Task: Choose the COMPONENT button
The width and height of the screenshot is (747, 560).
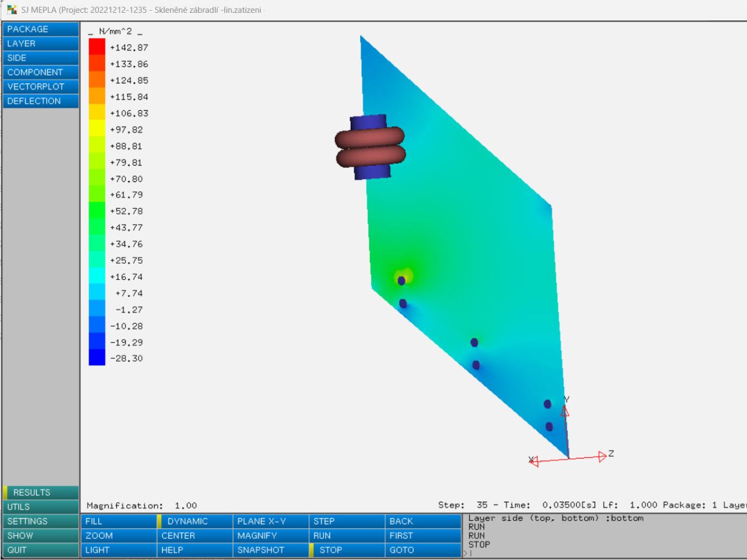Action: click(41, 72)
